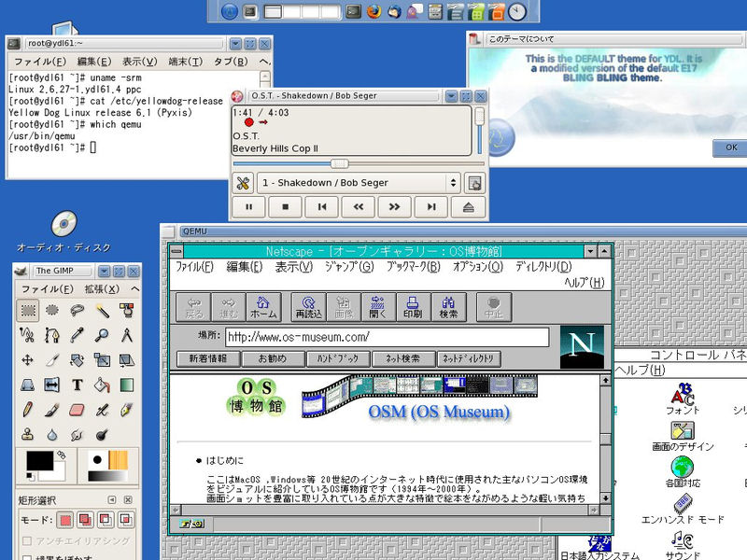Set selection mode to Subtract

[x=106, y=520]
